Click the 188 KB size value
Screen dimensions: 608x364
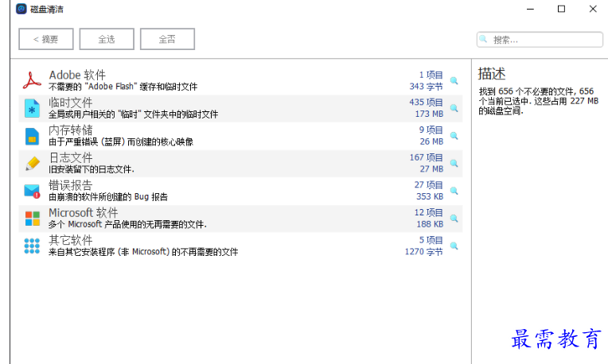[430, 224]
